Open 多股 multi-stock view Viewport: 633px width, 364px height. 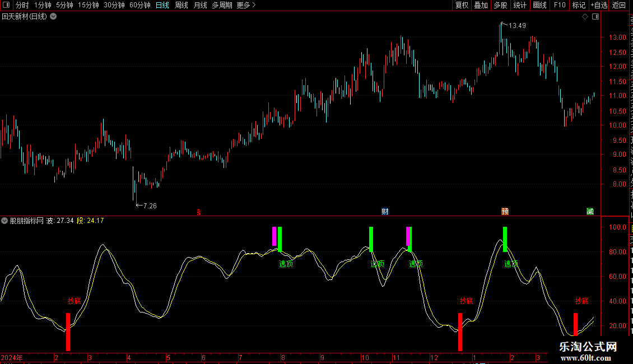[x=500, y=5]
